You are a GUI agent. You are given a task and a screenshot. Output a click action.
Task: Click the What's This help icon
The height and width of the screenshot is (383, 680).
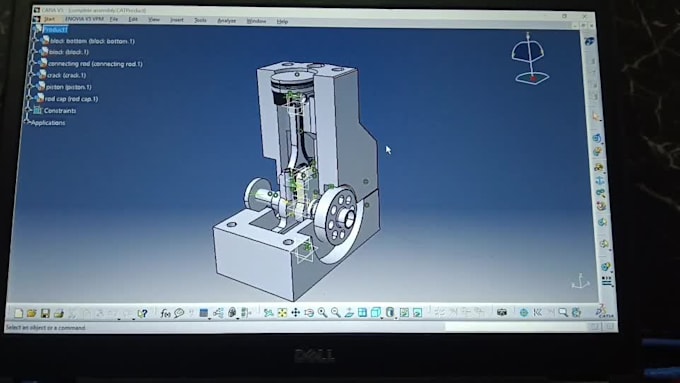pyautogui.click(x=142, y=313)
